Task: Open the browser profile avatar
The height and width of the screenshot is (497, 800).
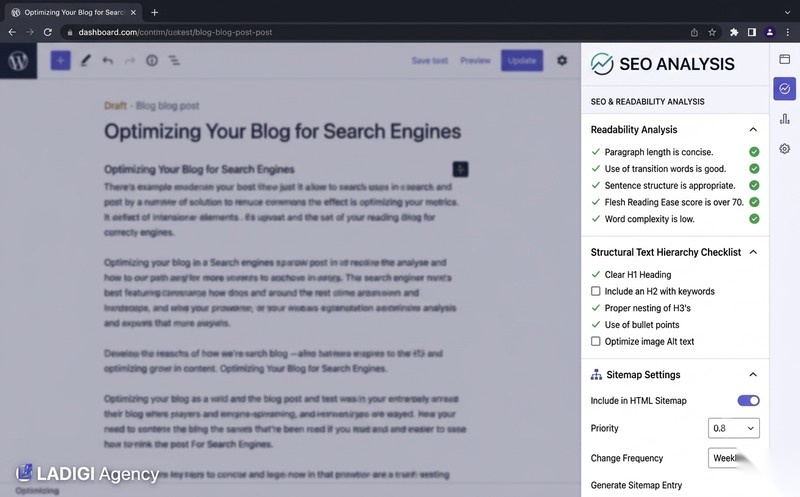Action: click(x=770, y=32)
